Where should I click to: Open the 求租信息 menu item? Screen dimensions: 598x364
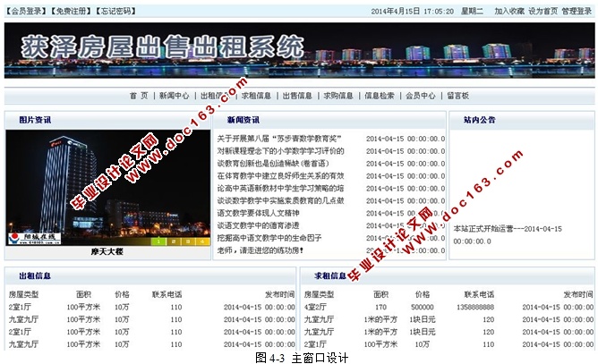coord(256,96)
